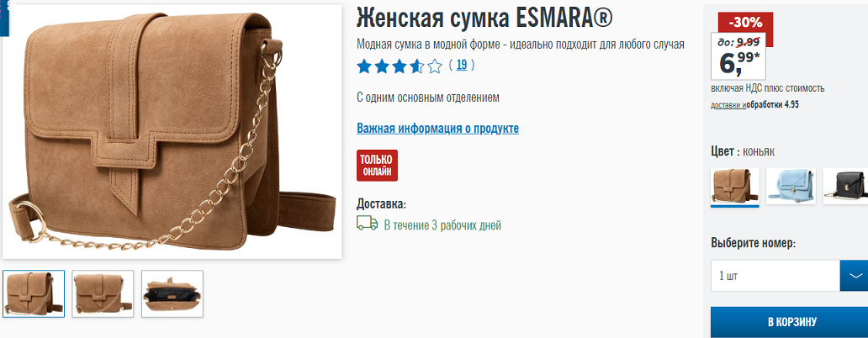The image size is (868, 338).
Task: Select the cognac brown bag color
Action: tap(734, 187)
